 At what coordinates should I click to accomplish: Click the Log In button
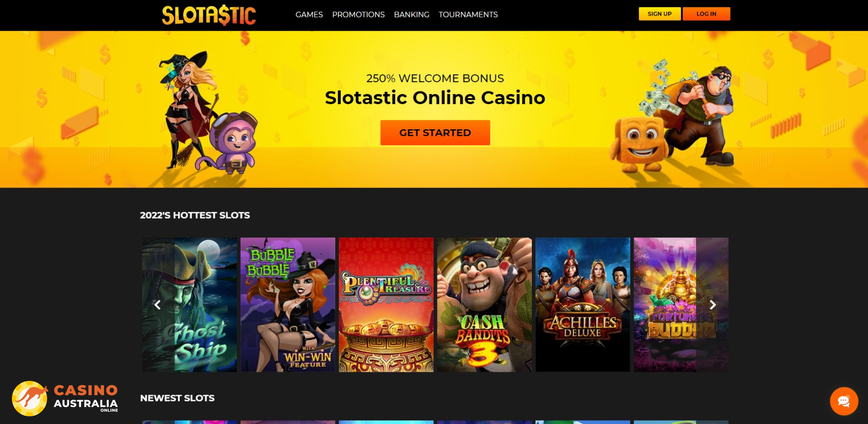click(706, 14)
